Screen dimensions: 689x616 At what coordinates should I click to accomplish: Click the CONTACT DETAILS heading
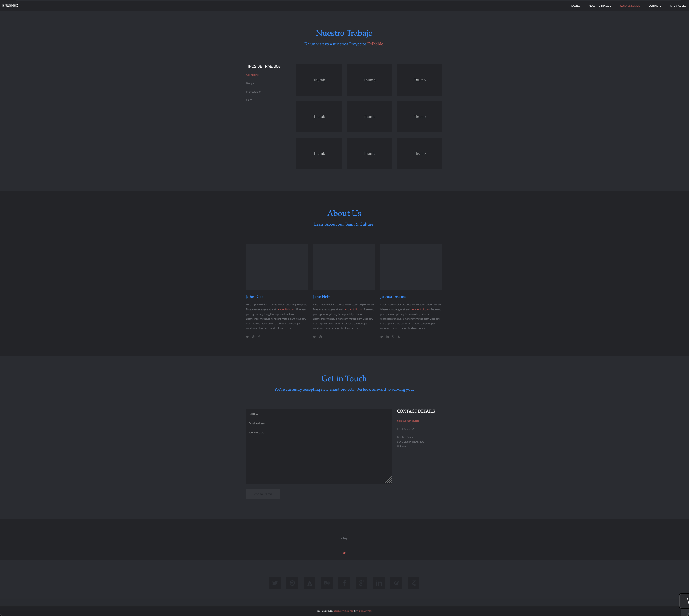coord(416,411)
